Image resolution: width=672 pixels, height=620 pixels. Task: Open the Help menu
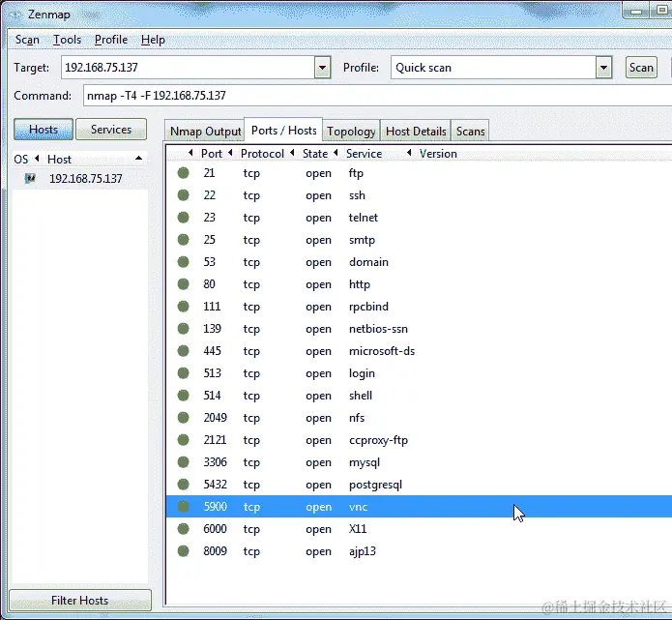[x=153, y=40]
